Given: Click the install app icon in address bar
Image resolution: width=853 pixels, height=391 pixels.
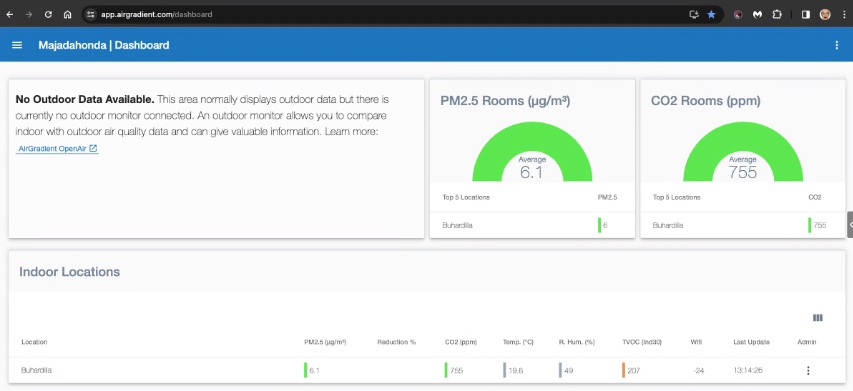Looking at the screenshot, I should tap(694, 15).
